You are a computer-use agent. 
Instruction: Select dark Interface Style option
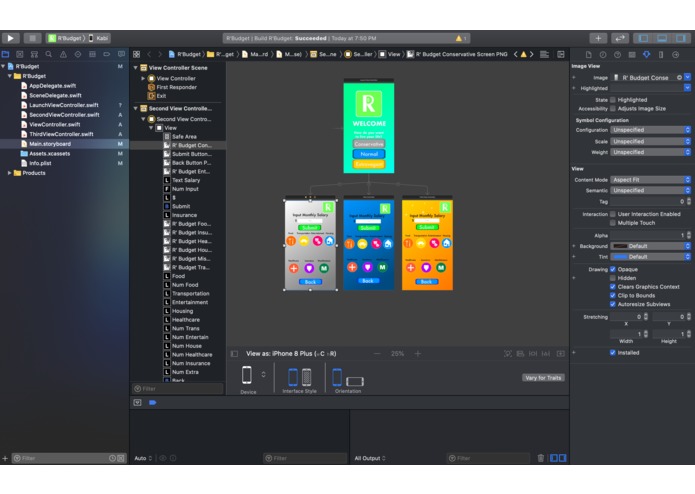click(x=306, y=377)
